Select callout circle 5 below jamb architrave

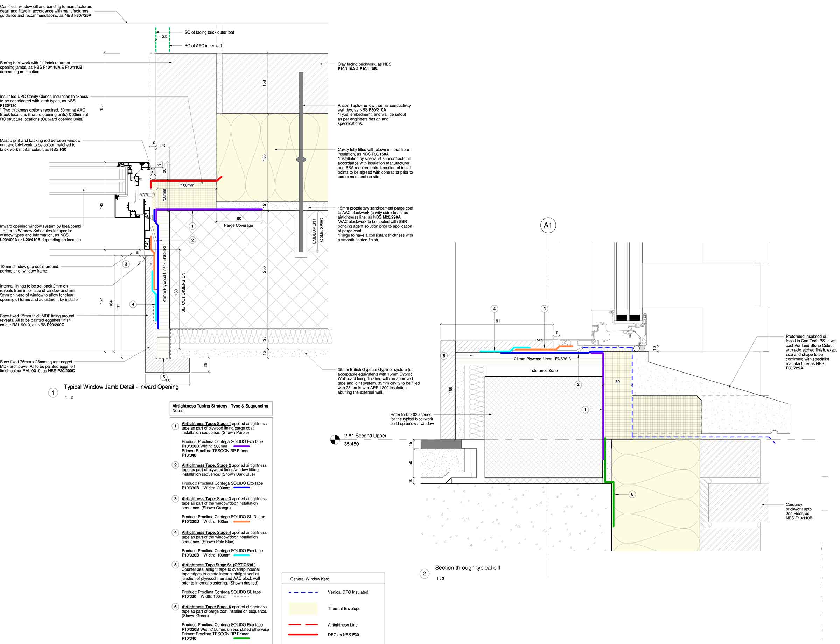[164, 377]
